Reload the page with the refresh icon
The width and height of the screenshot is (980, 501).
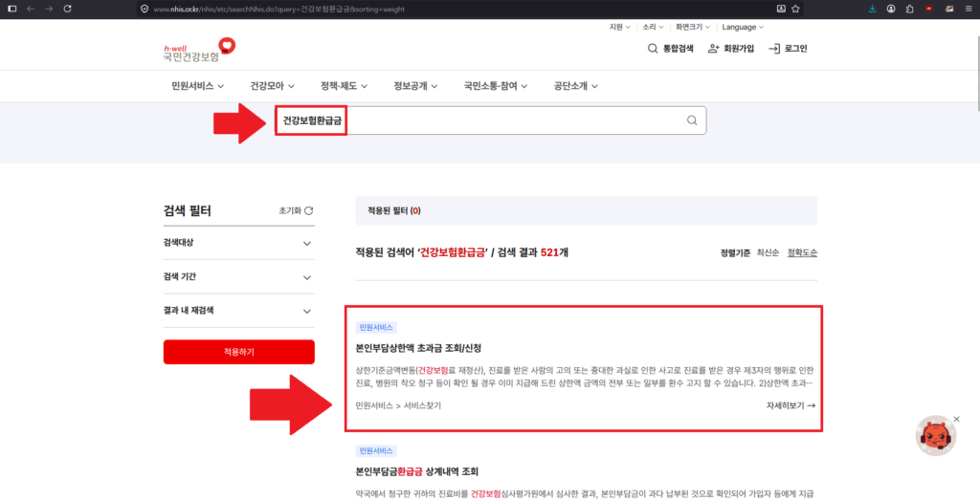(68, 9)
